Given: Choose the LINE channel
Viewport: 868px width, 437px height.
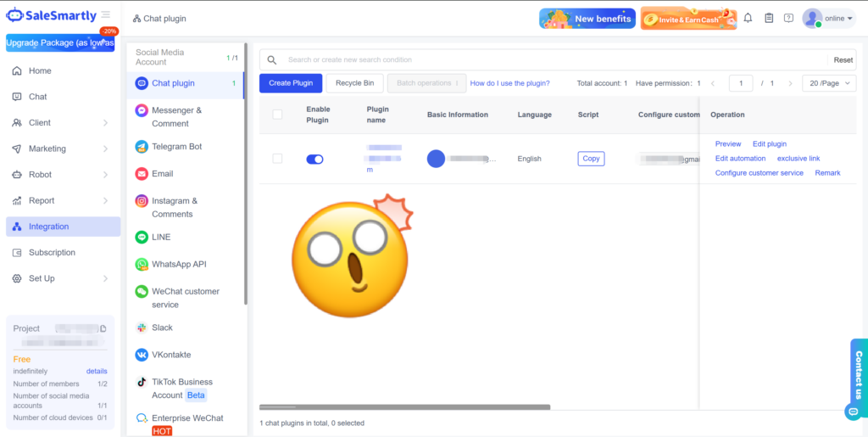Looking at the screenshot, I should [x=161, y=238].
